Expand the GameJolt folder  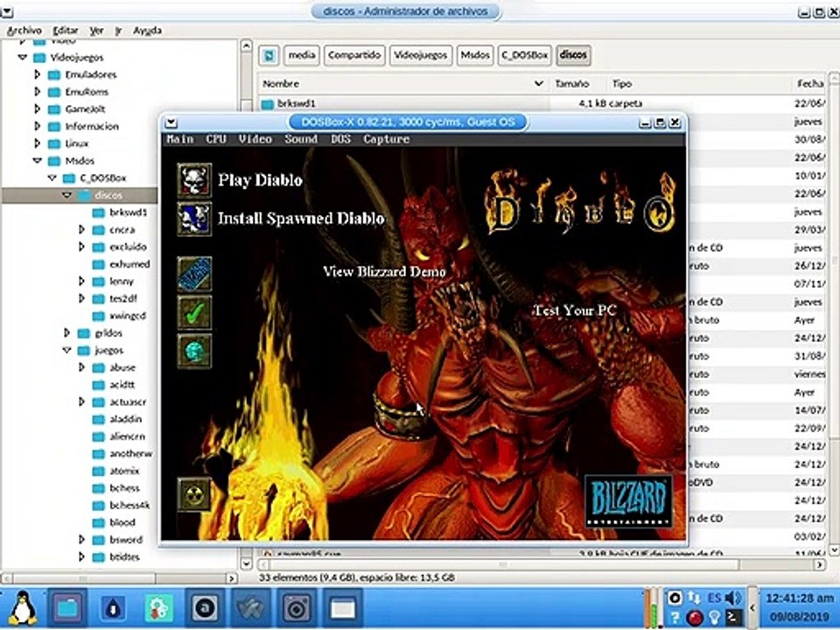tap(37, 108)
